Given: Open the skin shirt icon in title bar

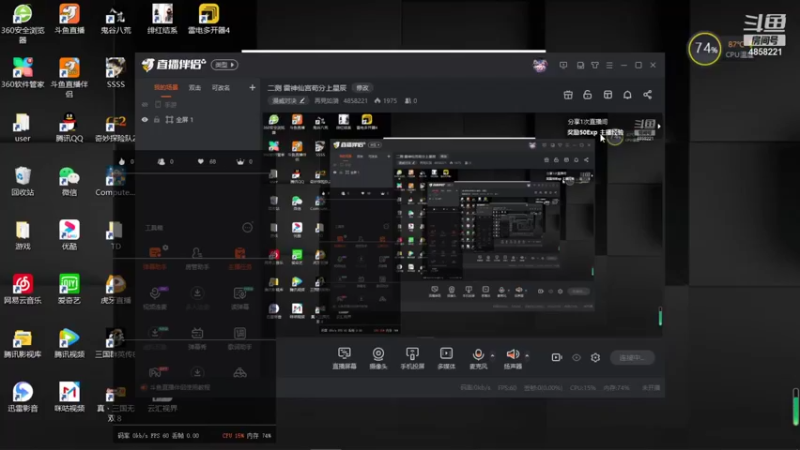Looking at the screenshot, I should click(x=595, y=65).
